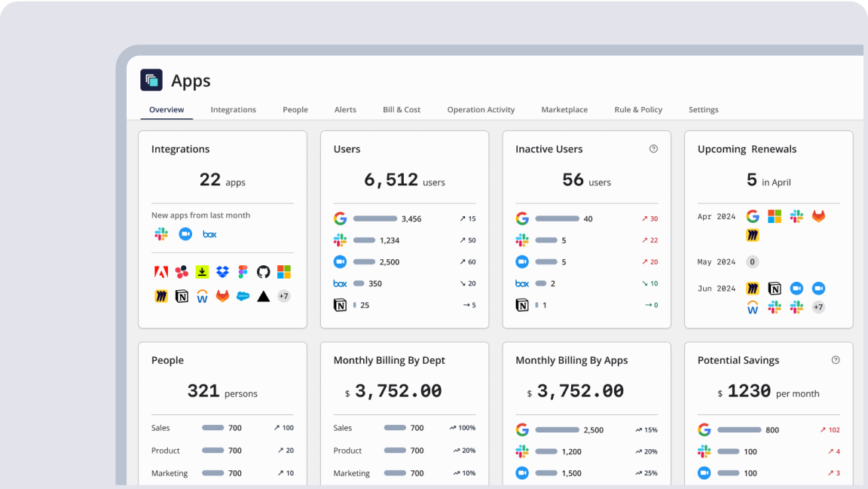
Task: Click the Miro icon under Apr 2024 renewals
Action: 753,235
